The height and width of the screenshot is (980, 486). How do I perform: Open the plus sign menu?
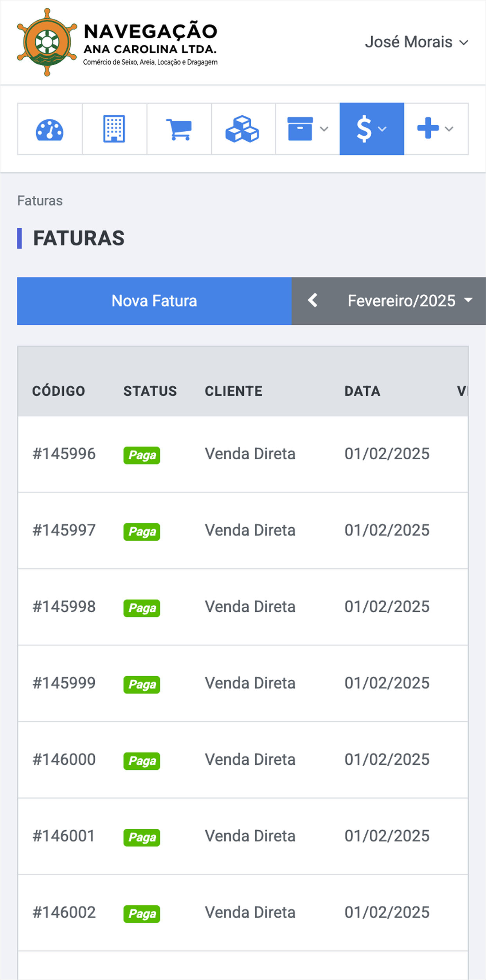click(436, 129)
